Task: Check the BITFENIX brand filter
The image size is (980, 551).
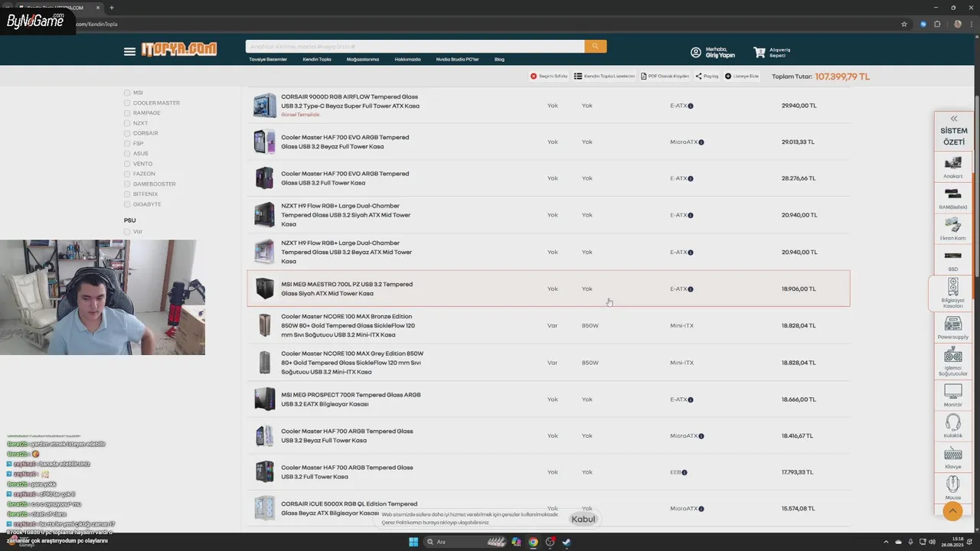Action: (127, 194)
